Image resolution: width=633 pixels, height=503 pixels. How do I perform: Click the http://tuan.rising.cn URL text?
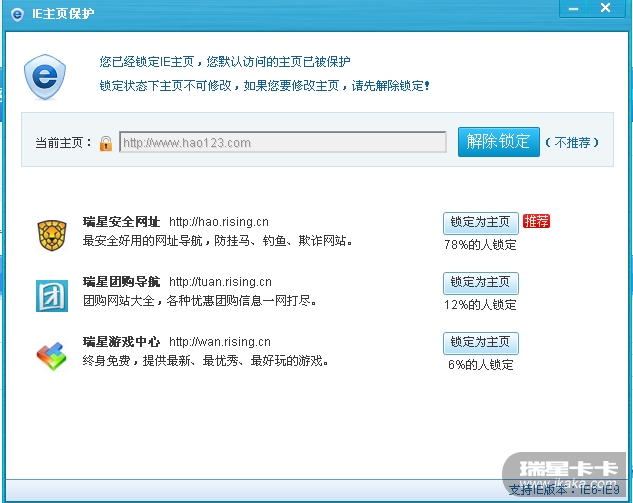[x=220, y=282]
